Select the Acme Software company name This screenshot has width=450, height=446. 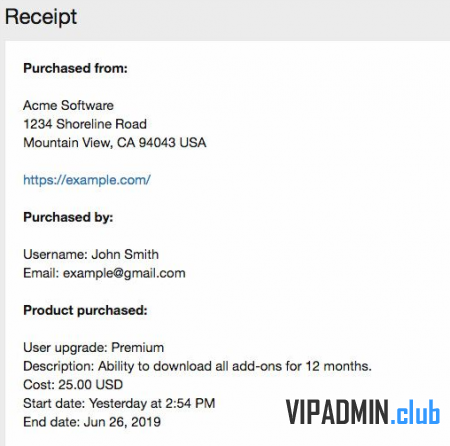click(68, 105)
